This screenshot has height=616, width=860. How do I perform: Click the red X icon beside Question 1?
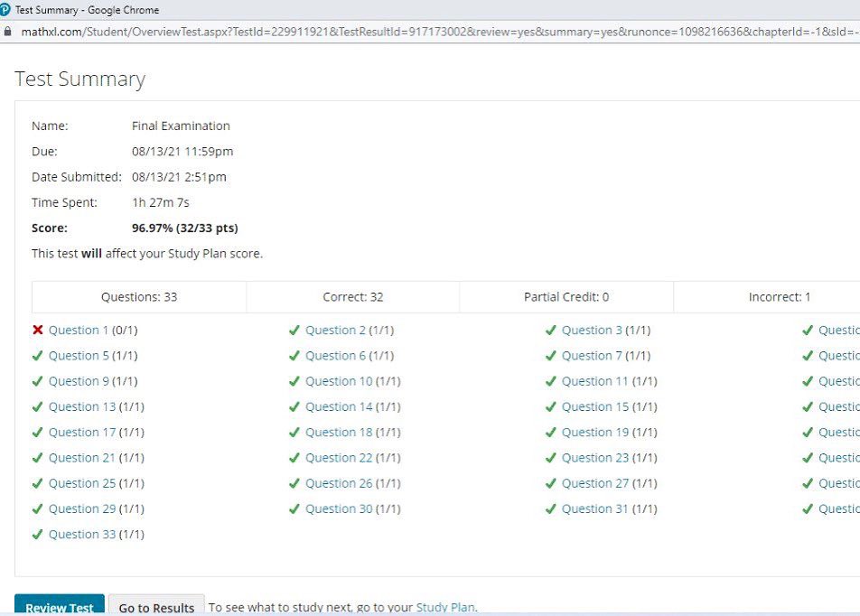pos(37,330)
